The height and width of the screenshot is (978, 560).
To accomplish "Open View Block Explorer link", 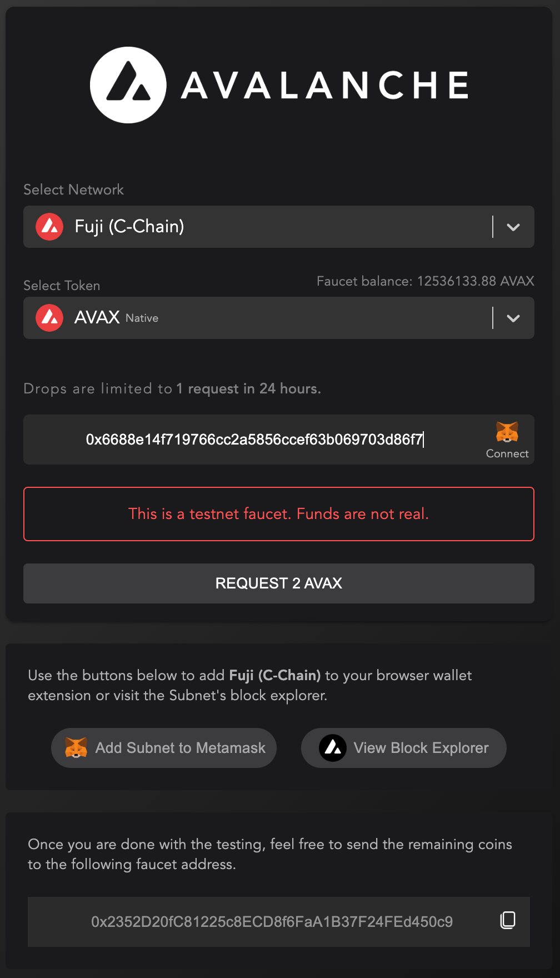I will coord(404,748).
